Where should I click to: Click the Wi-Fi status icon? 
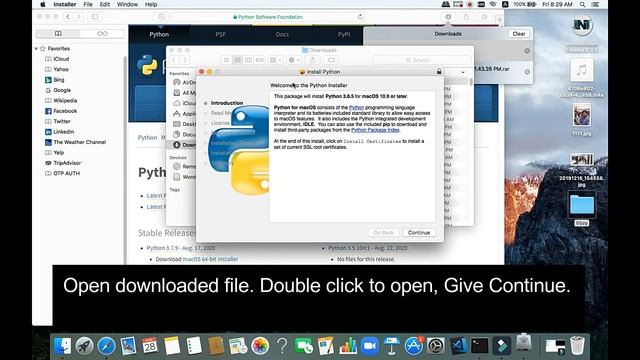[x=493, y=4]
